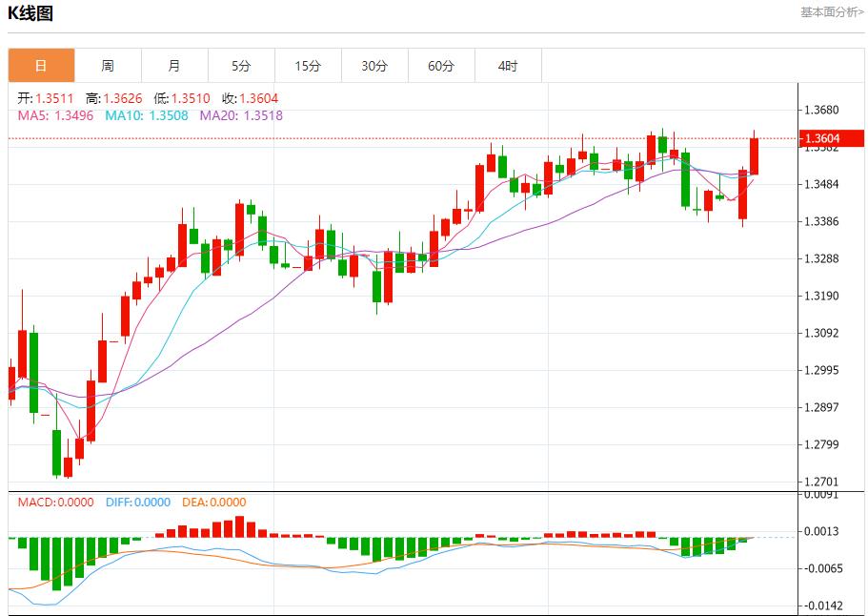Open the 基本面分析 link
The height and width of the screenshot is (616, 868).
[x=832, y=12]
